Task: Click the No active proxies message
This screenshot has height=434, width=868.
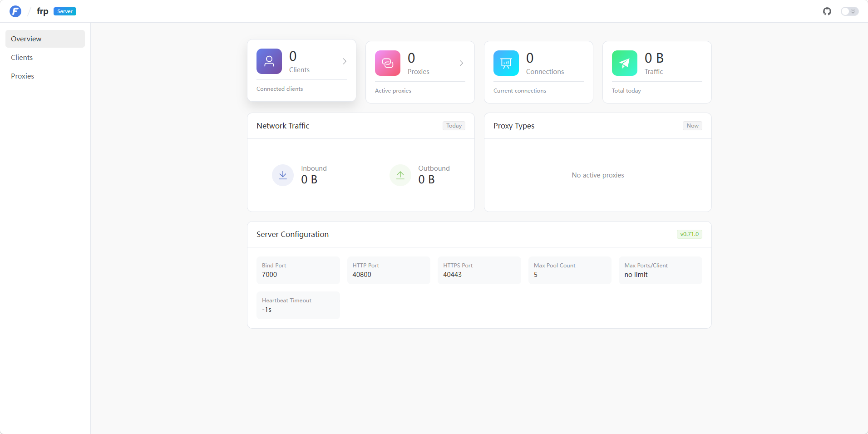Action: click(598, 175)
